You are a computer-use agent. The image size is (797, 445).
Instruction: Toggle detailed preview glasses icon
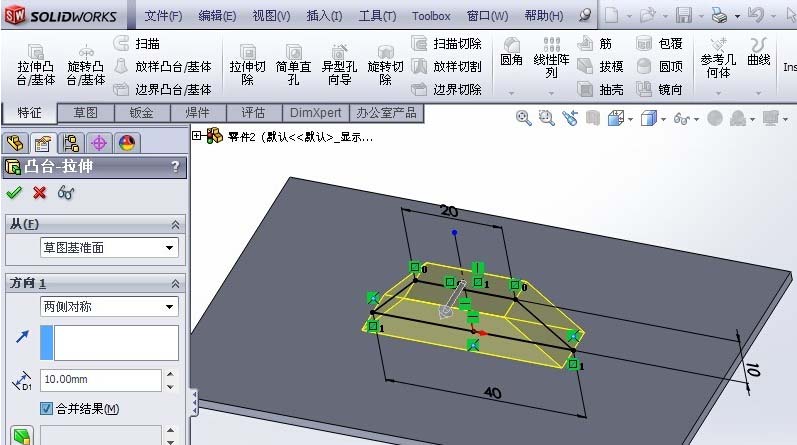66,193
